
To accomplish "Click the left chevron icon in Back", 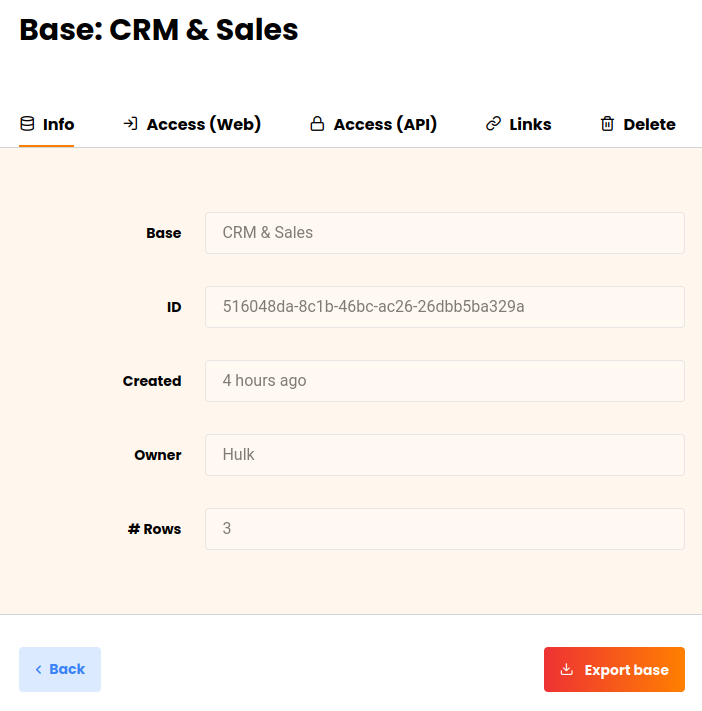I will coord(38,670).
